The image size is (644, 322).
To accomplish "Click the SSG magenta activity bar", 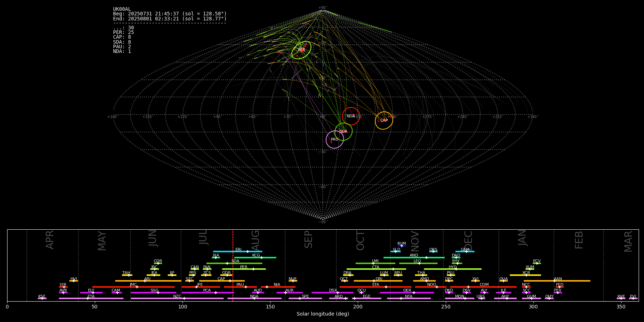I will (x=153, y=293).
